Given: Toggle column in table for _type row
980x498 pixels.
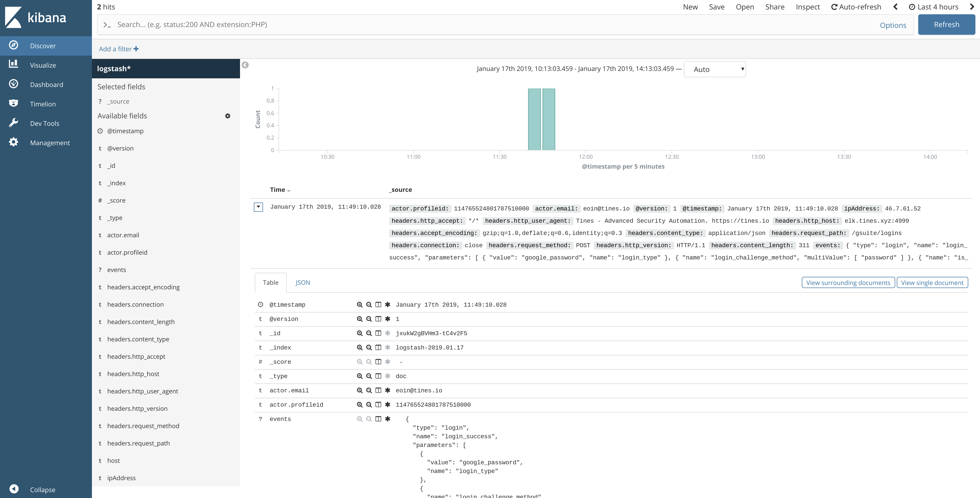Looking at the screenshot, I should pos(378,376).
